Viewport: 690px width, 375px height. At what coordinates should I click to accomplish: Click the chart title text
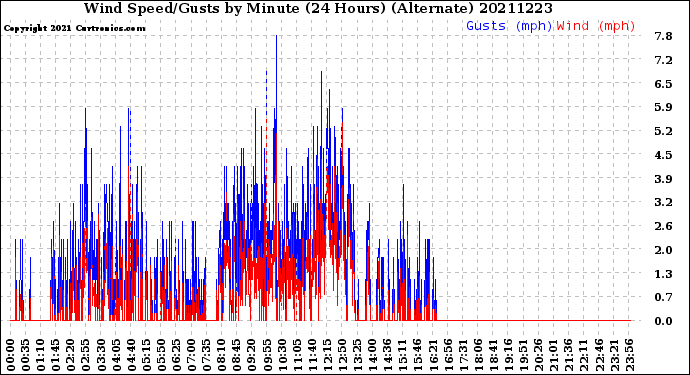(318, 8)
